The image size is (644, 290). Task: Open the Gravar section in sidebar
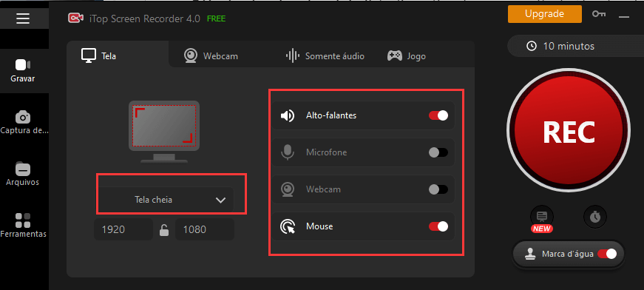pos(23,71)
